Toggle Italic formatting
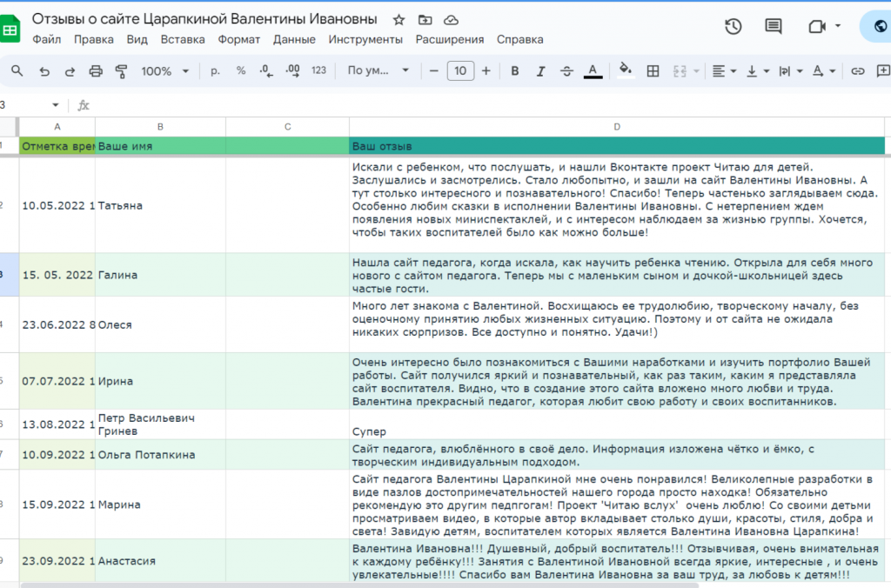891x588 pixels. 540,71
